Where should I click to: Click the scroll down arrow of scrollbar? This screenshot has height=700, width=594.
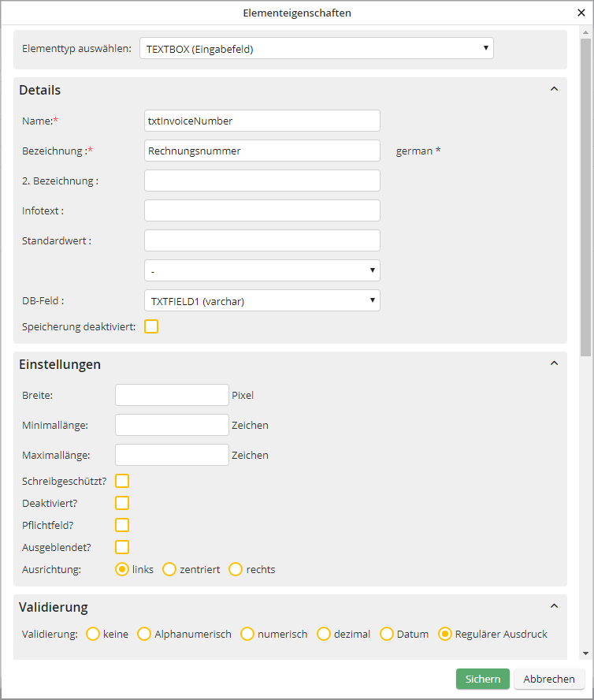point(585,653)
